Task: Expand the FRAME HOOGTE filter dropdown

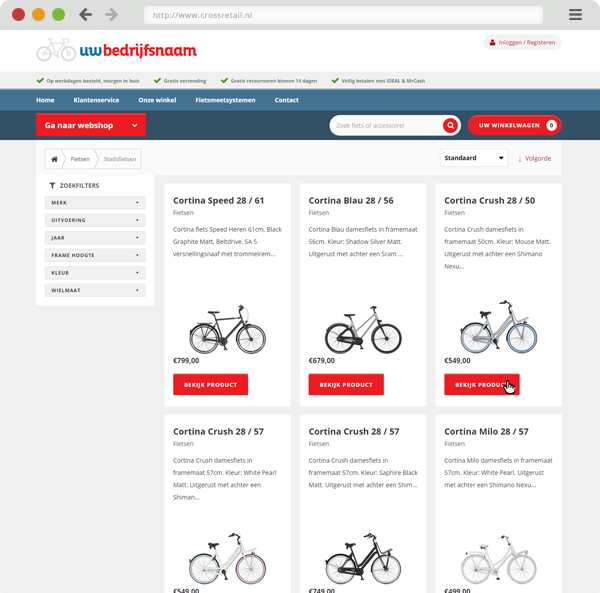Action: [x=95, y=255]
